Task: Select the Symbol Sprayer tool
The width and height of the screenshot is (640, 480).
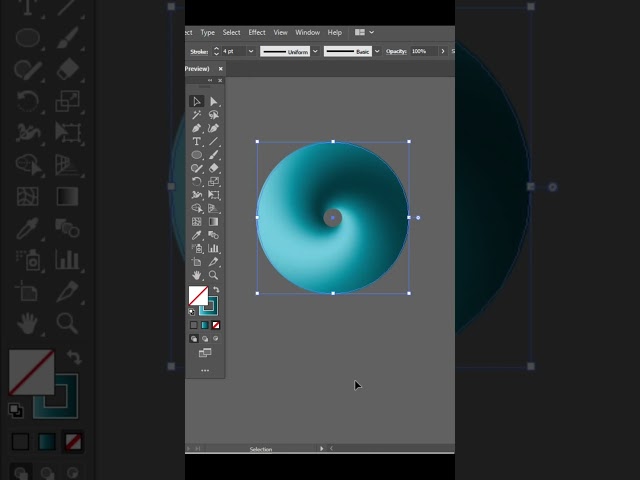Action: coord(197,248)
